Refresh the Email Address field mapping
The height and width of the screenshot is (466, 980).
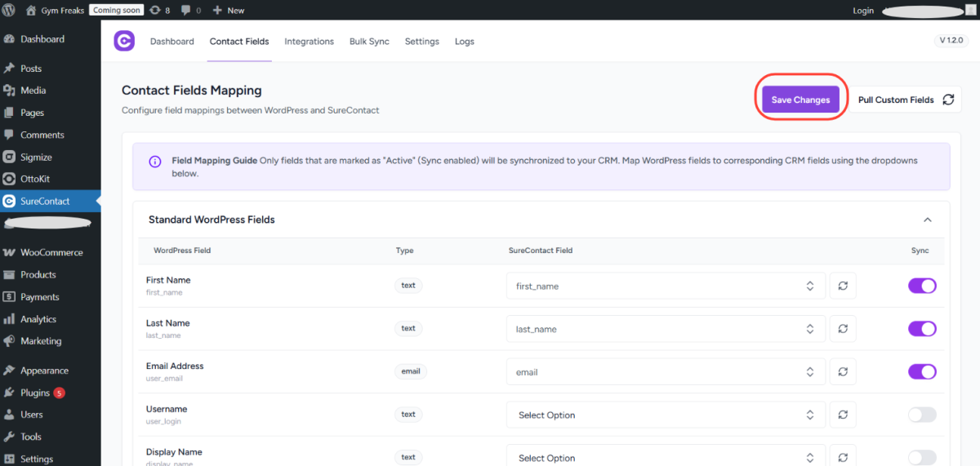843,371
